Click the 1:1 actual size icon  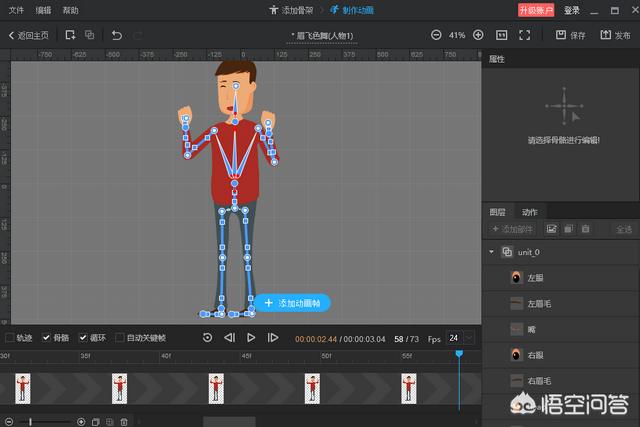pos(501,35)
